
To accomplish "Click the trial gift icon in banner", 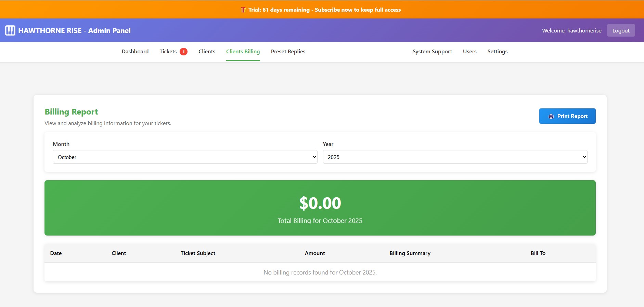I will point(243,10).
